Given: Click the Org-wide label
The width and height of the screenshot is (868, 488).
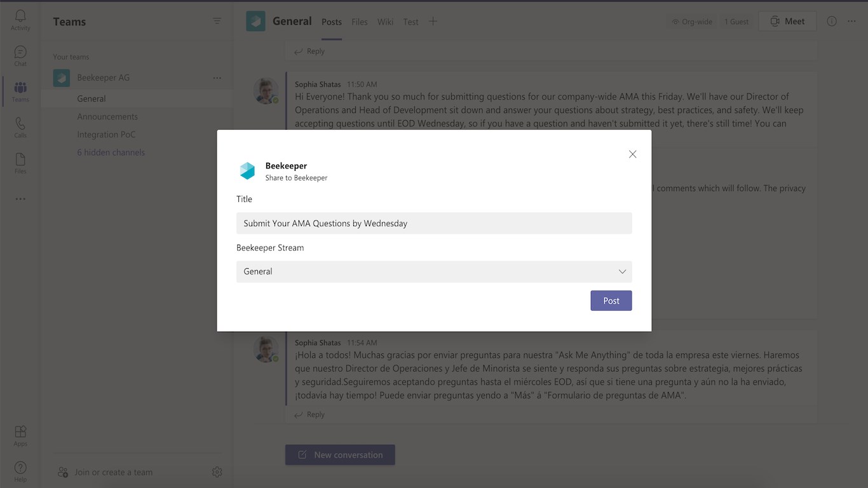Looking at the screenshot, I should (691, 22).
